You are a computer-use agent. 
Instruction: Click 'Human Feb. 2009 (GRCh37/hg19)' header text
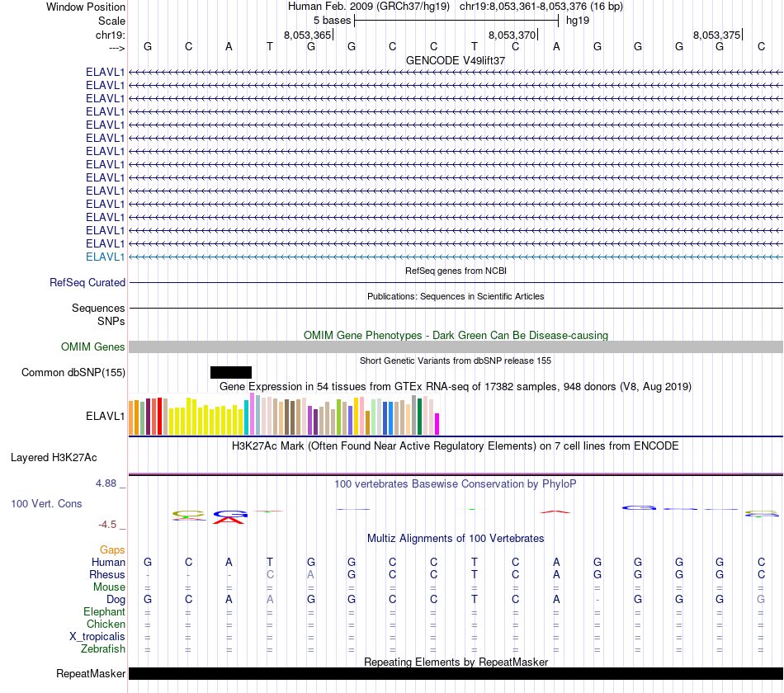(x=369, y=7)
